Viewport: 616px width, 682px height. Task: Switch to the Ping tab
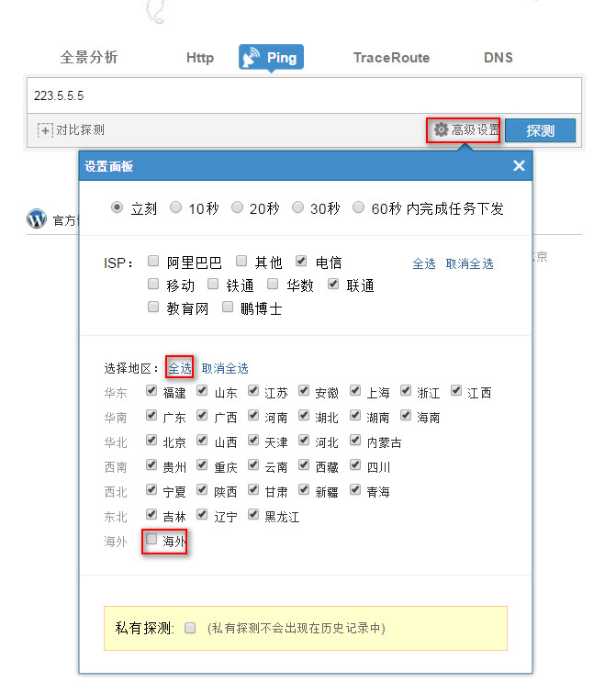(271, 58)
